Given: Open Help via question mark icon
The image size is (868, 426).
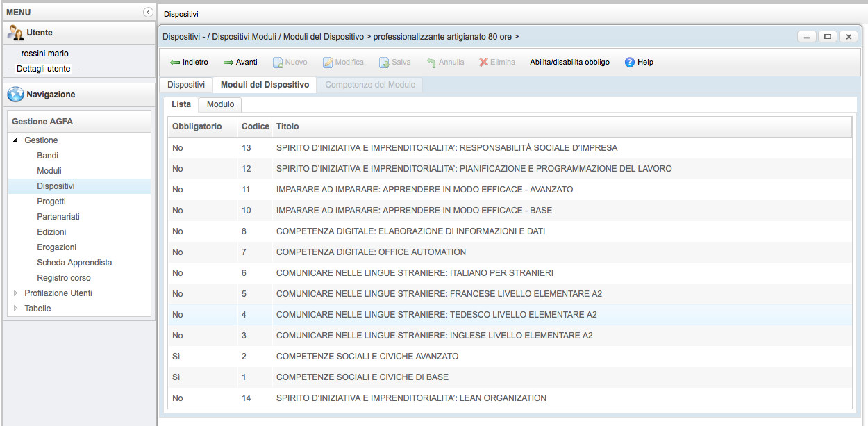Looking at the screenshot, I should (630, 63).
